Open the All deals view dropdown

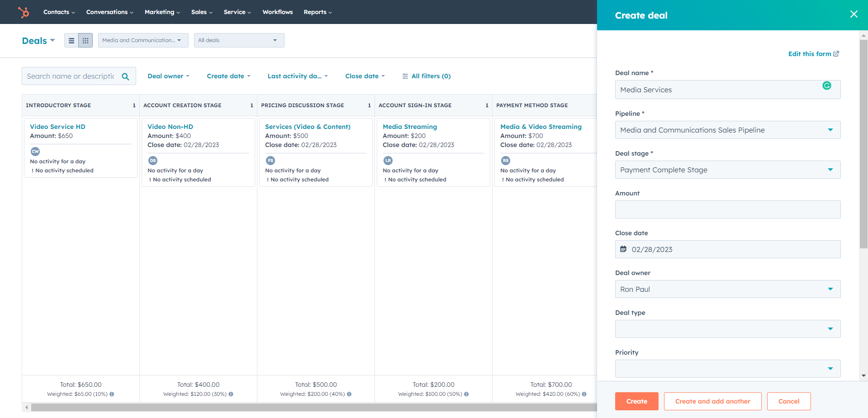tap(239, 40)
